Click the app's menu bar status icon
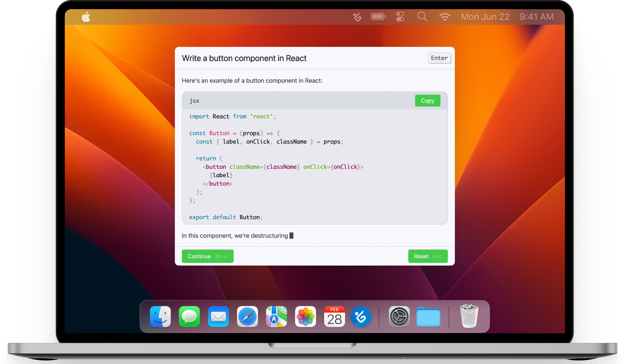Screen dimensions: 625x364 [357, 17]
